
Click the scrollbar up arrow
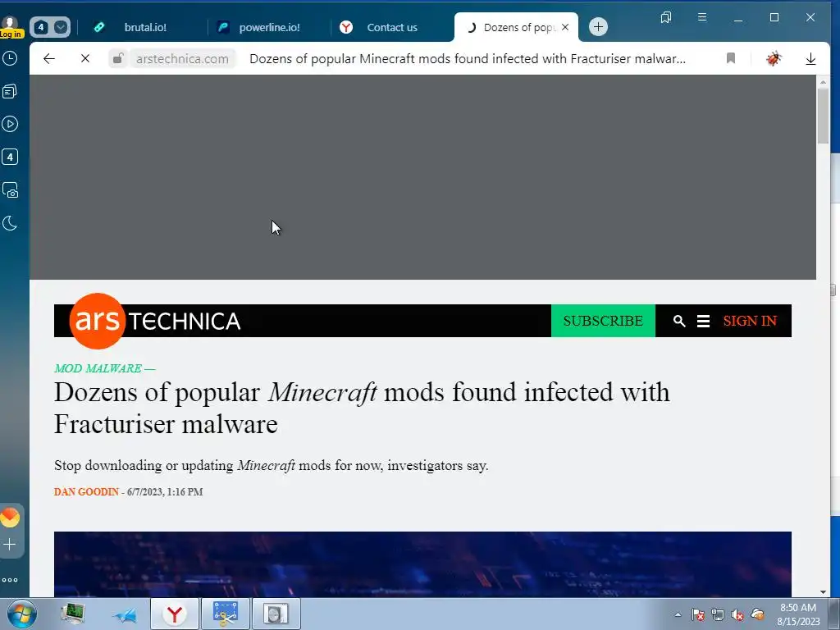[823, 81]
